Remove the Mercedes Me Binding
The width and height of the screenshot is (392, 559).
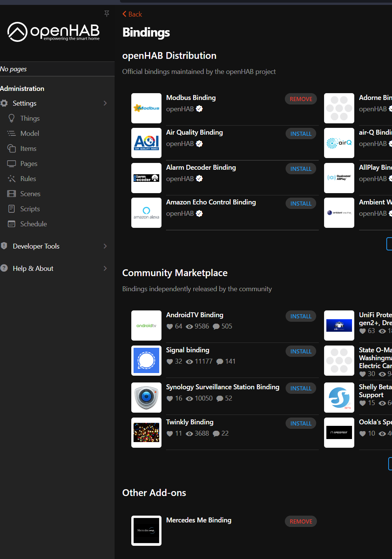point(301,521)
